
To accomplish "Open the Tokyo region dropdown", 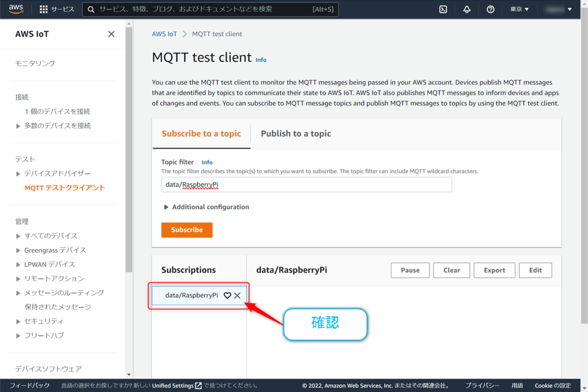I will pyautogui.click(x=519, y=9).
